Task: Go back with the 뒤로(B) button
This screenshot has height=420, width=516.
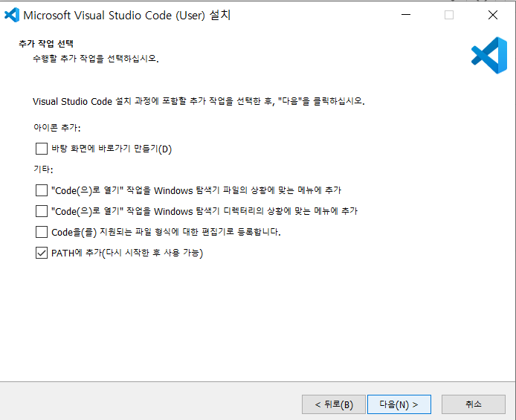Action: [x=334, y=404]
